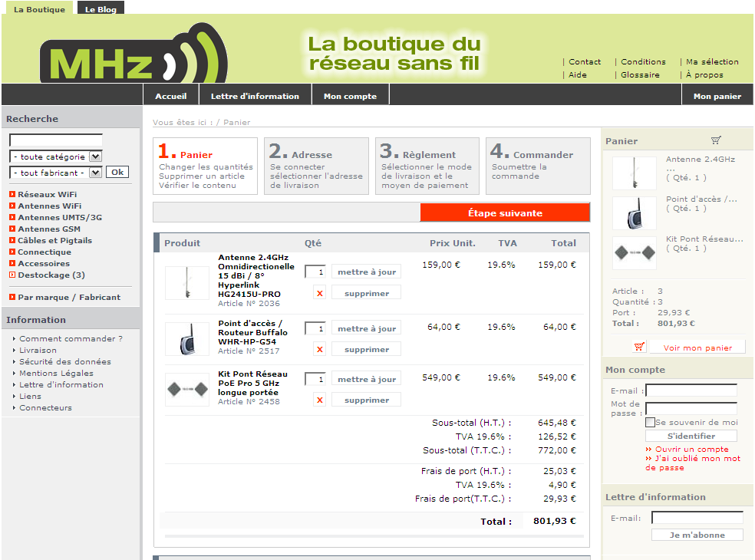Click the Antenne 2.4GHz thumbnail in the Panier sidebar
Viewport: 755px width, 560px height.
coord(632,173)
